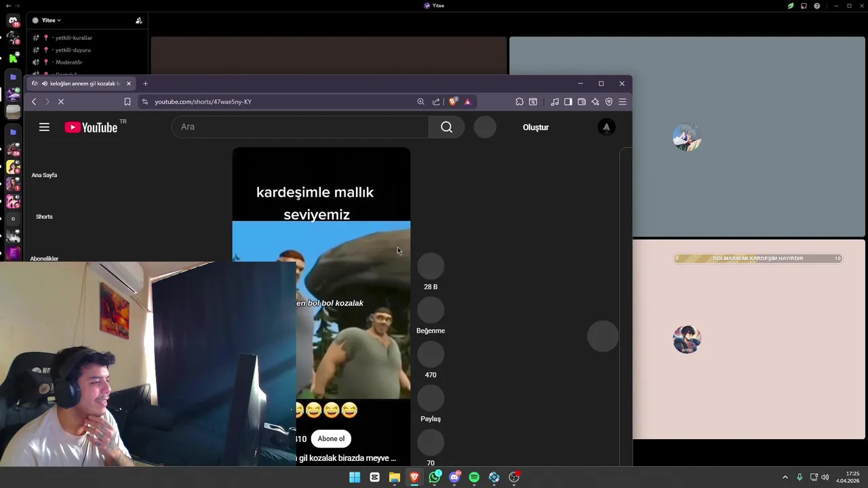The height and width of the screenshot is (488, 868).
Task: Show hidden system tray icons
Action: point(785,477)
